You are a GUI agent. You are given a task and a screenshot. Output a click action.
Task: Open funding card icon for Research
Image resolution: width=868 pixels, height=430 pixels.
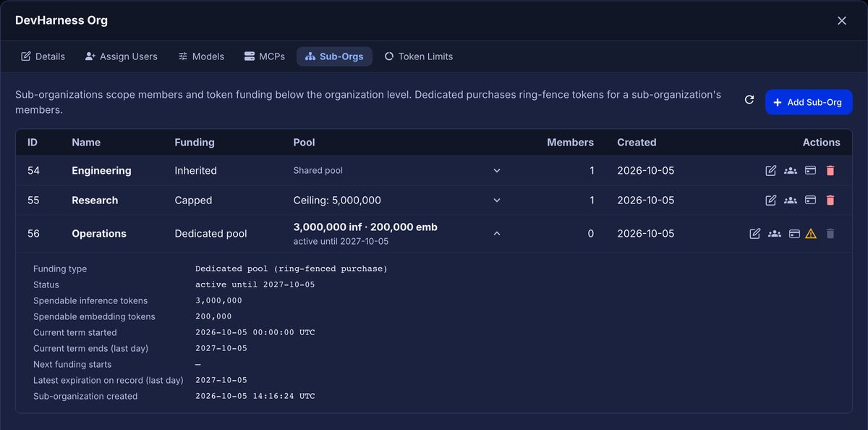[x=811, y=201]
